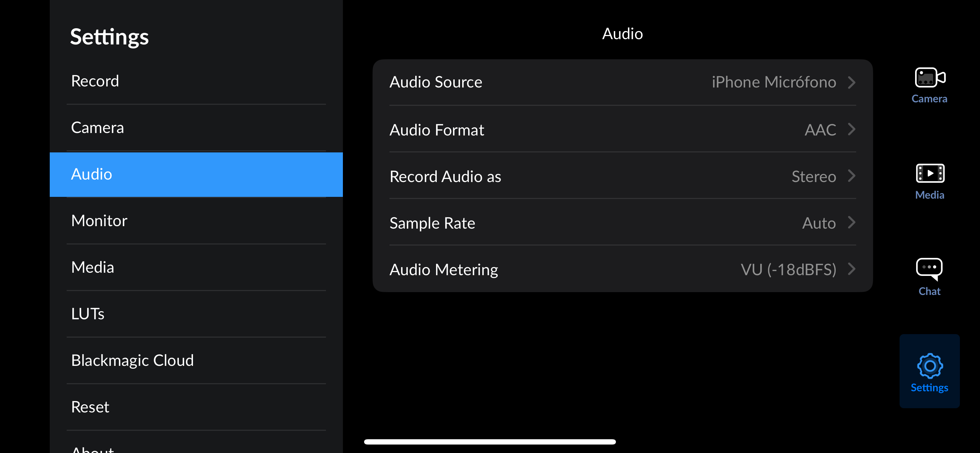Tap the home indicator bar at the bottom
The height and width of the screenshot is (453, 980).
click(x=490, y=442)
